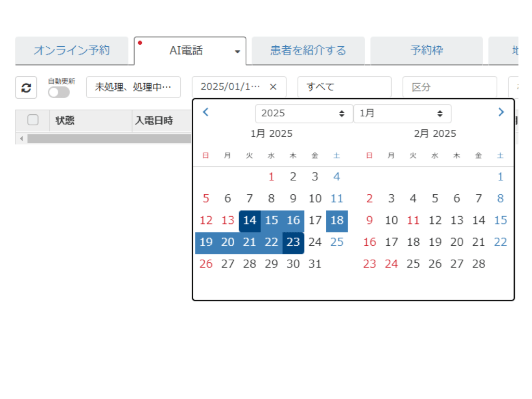Clear the date range with X icon

click(273, 87)
